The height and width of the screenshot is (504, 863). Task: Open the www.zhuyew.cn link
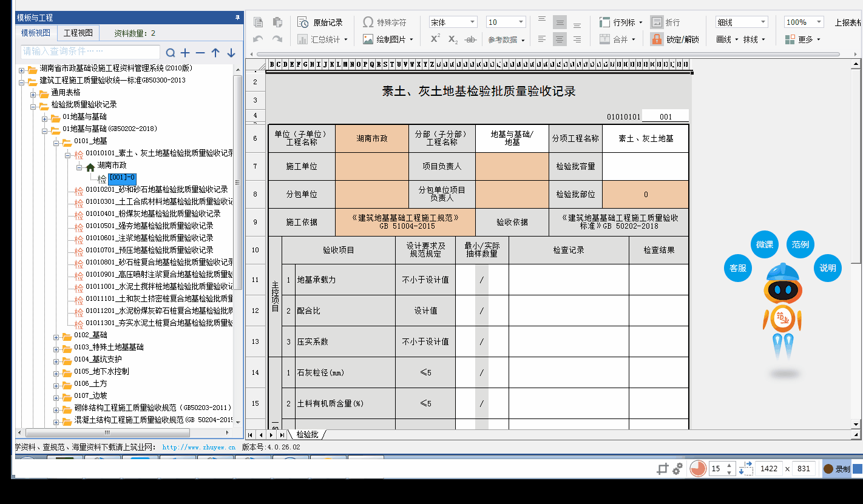tap(198, 447)
